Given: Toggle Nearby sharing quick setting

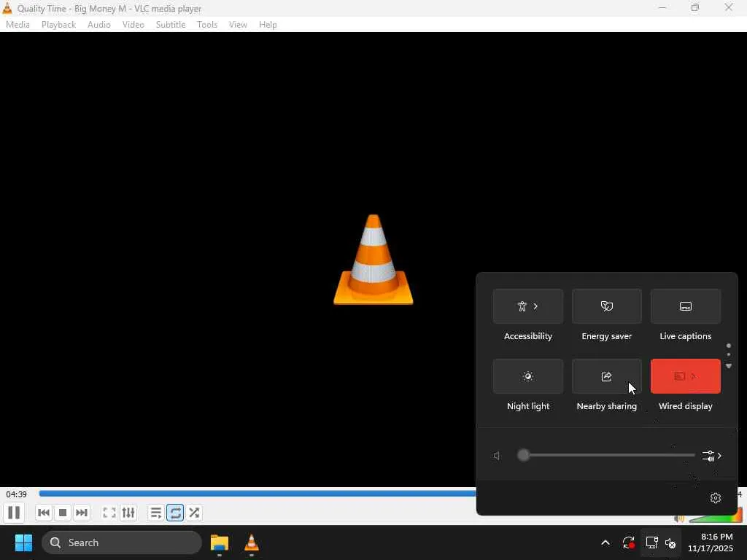Looking at the screenshot, I should coord(606,376).
